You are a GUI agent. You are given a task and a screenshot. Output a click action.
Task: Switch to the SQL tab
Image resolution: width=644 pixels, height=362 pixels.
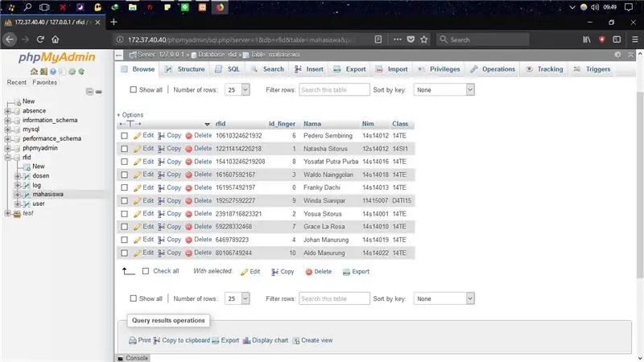point(227,69)
